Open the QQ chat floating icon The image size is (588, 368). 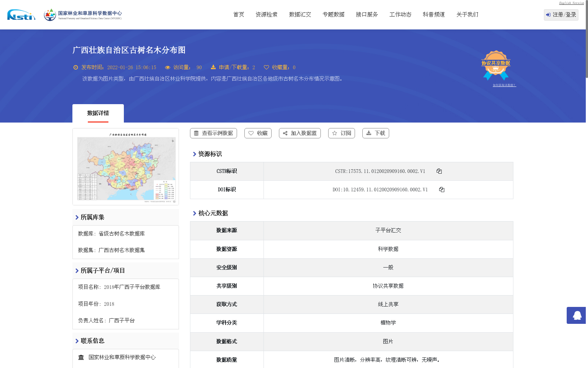pyautogui.click(x=577, y=315)
